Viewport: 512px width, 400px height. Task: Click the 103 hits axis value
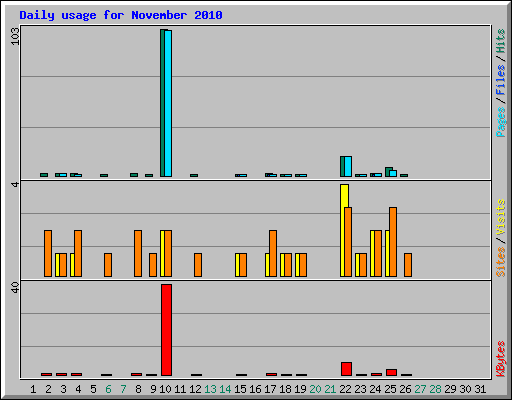(15, 36)
